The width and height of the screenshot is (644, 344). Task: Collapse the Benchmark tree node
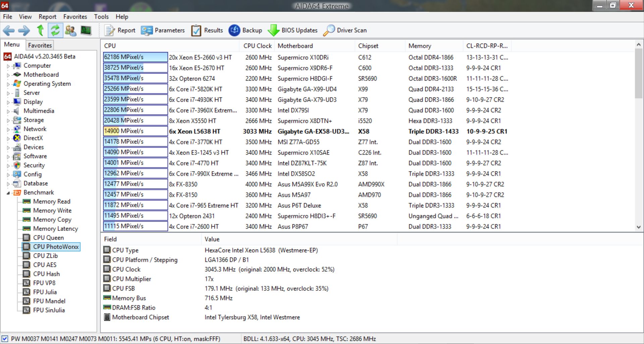point(8,193)
